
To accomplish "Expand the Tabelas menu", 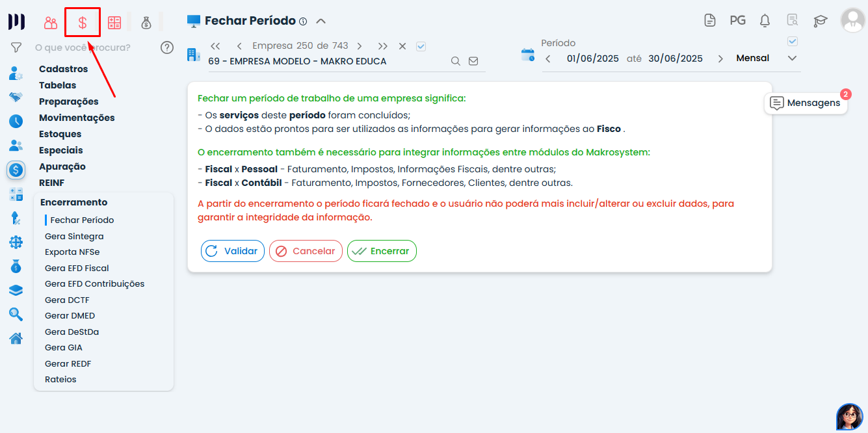I will [x=57, y=85].
